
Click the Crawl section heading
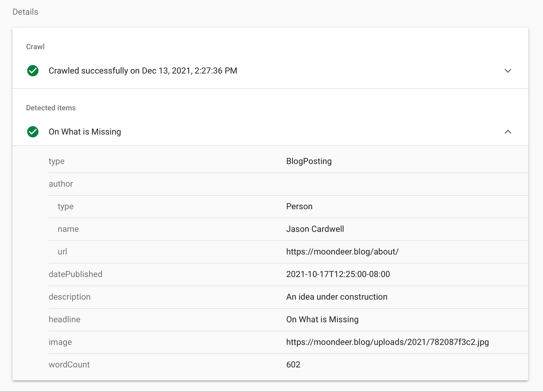(x=35, y=47)
